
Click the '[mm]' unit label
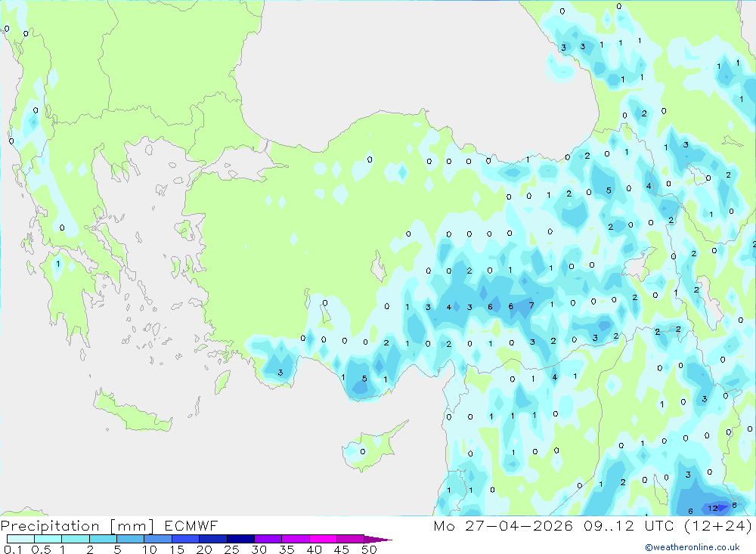[132, 526]
